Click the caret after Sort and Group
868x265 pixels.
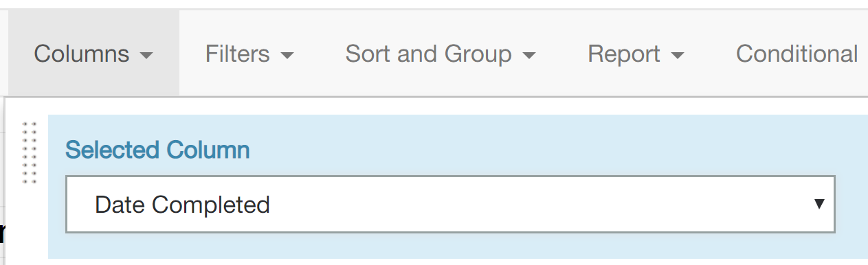tap(528, 56)
